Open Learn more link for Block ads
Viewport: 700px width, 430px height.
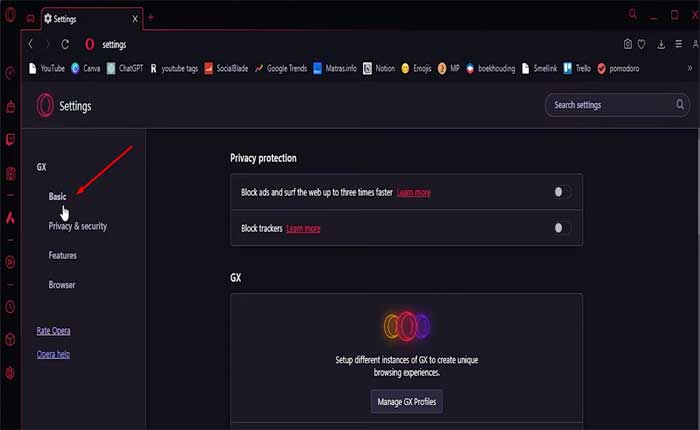[x=414, y=193]
